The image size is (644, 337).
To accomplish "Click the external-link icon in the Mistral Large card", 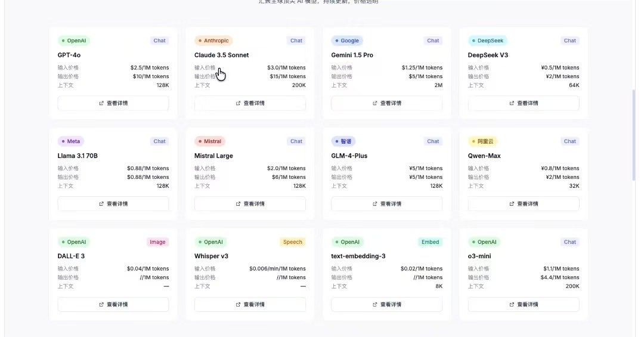I will coord(238,204).
